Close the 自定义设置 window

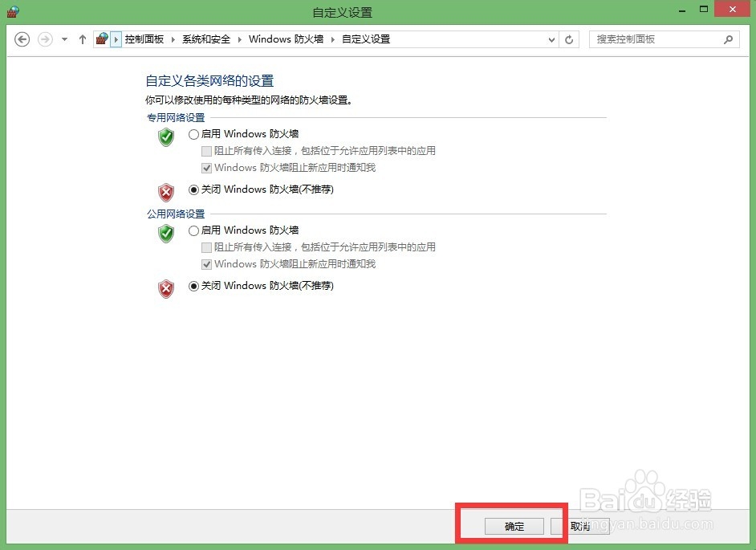click(733, 9)
